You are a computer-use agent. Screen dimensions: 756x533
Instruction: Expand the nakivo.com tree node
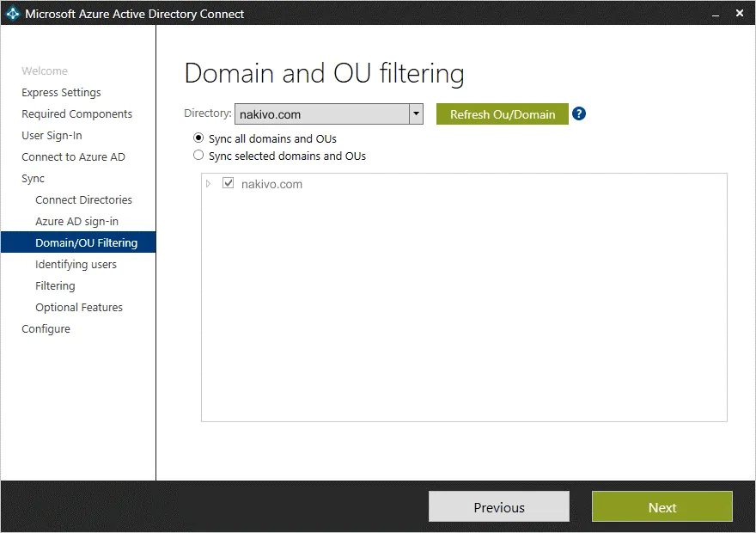click(210, 182)
